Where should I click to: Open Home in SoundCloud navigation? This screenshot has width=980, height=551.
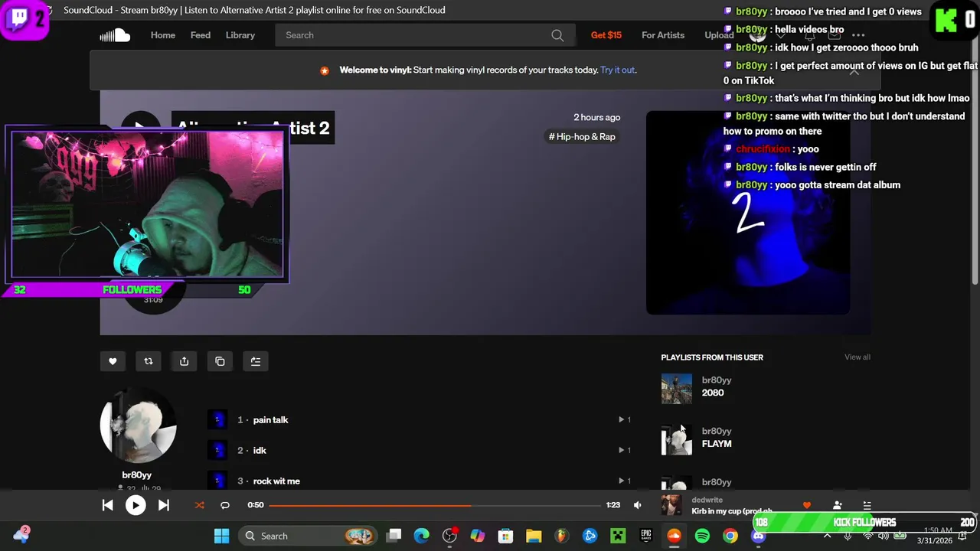(163, 35)
